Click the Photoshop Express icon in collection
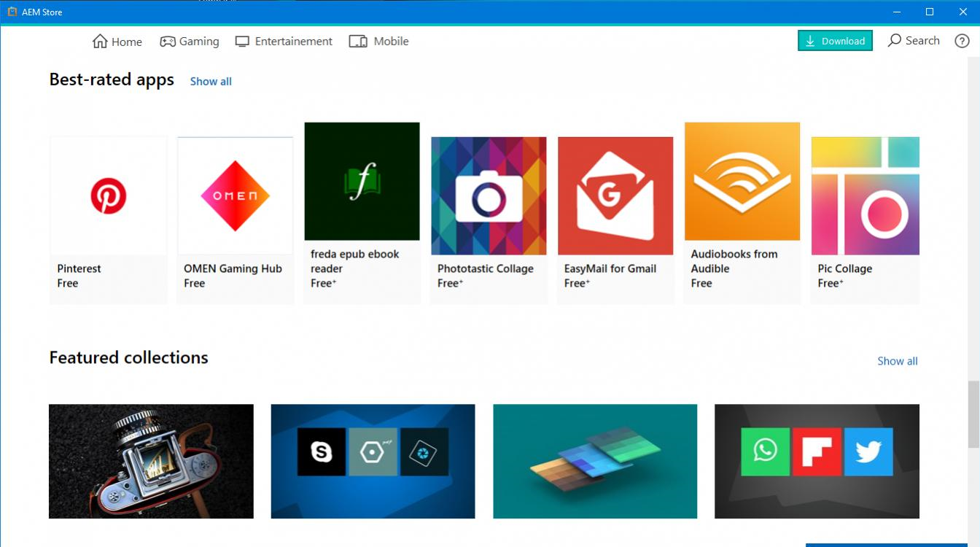This screenshot has height=547, width=980. pos(424,452)
